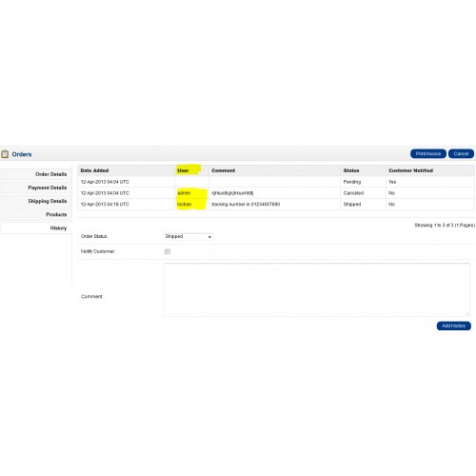
Task: Click the Orders clipboard icon
Action: (x=5, y=154)
